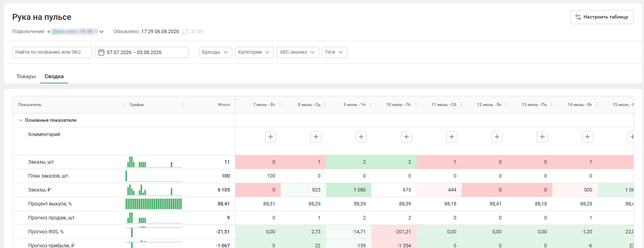Select the Сводка tab
This screenshot has width=644, height=248.
coord(54,76)
